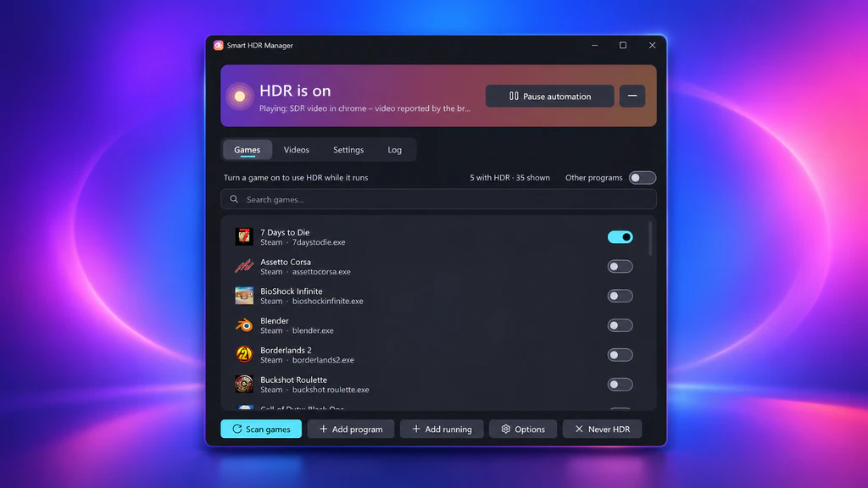Focus the Search games field

pos(438,199)
